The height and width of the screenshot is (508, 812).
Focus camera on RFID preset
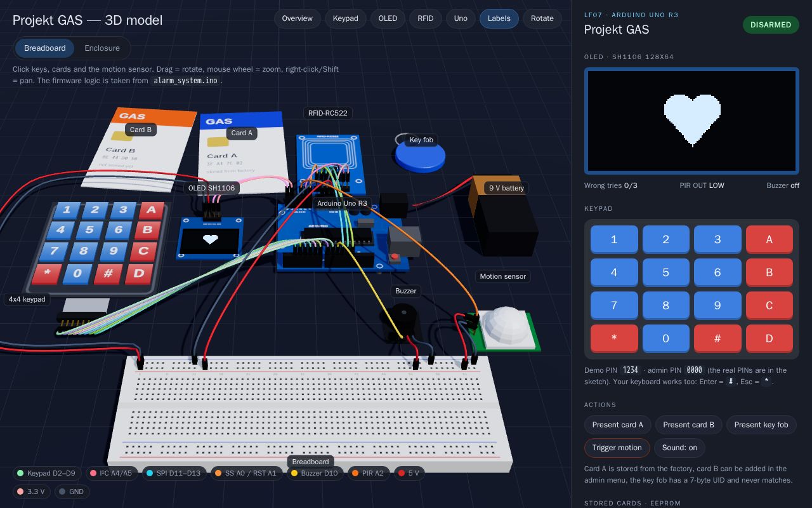pos(425,18)
